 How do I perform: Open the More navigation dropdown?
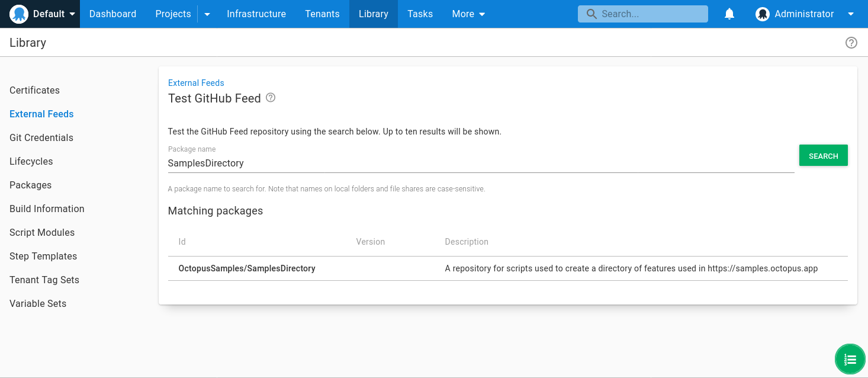click(x=468, y=14)
